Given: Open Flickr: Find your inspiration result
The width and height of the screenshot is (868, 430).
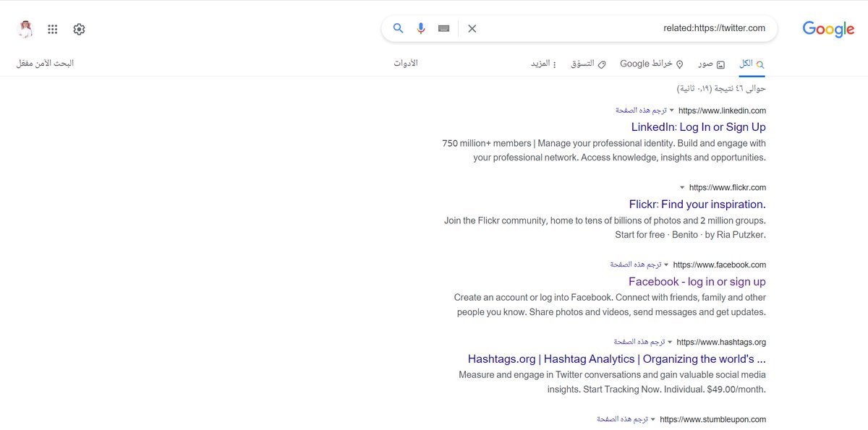Looking at the screenshot, I should coord(697,205).
